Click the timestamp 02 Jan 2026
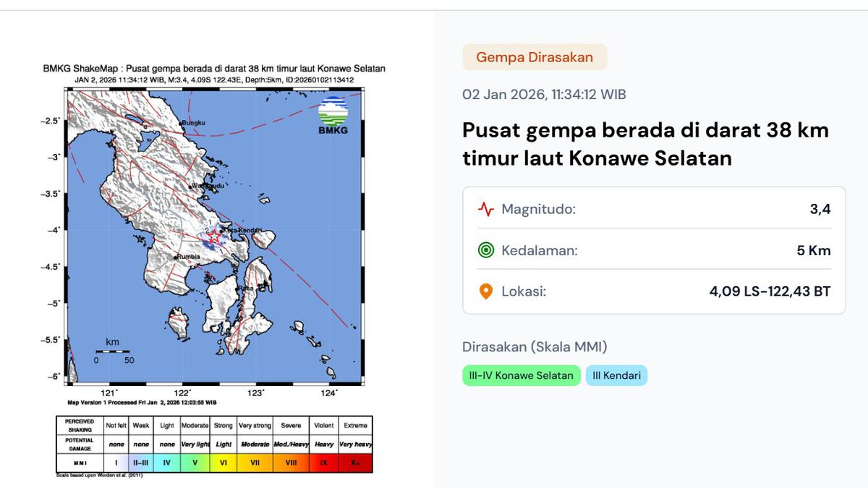This screenshot has width=868, height=488. point(544,95)
